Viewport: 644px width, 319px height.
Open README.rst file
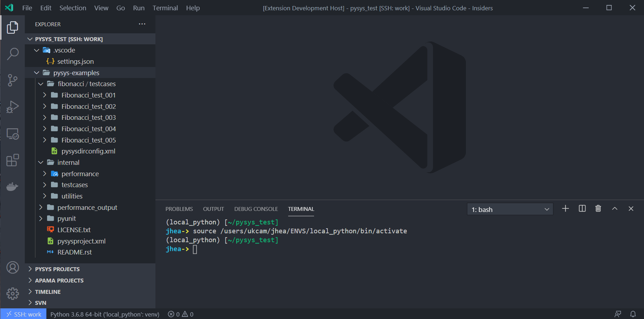[90, 252]
